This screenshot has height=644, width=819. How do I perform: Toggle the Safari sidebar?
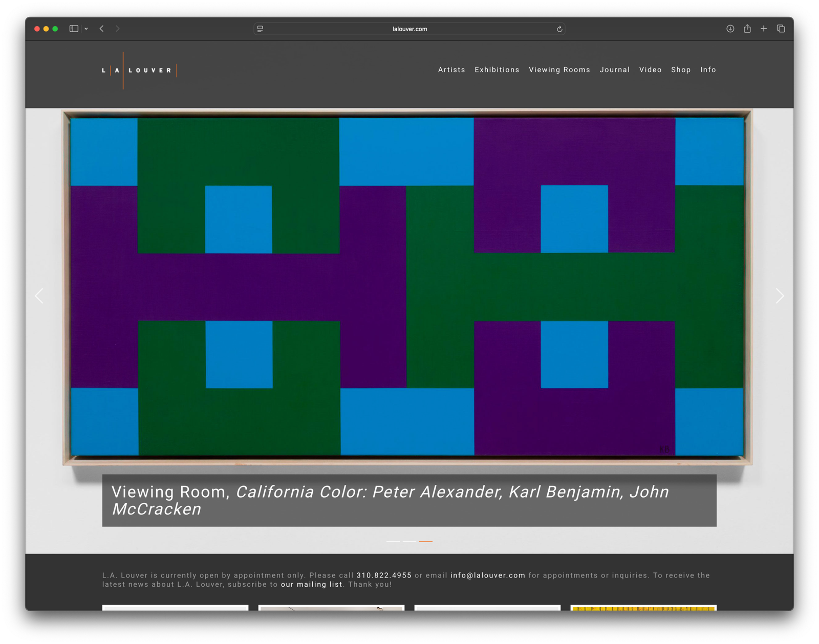point(74,29)
